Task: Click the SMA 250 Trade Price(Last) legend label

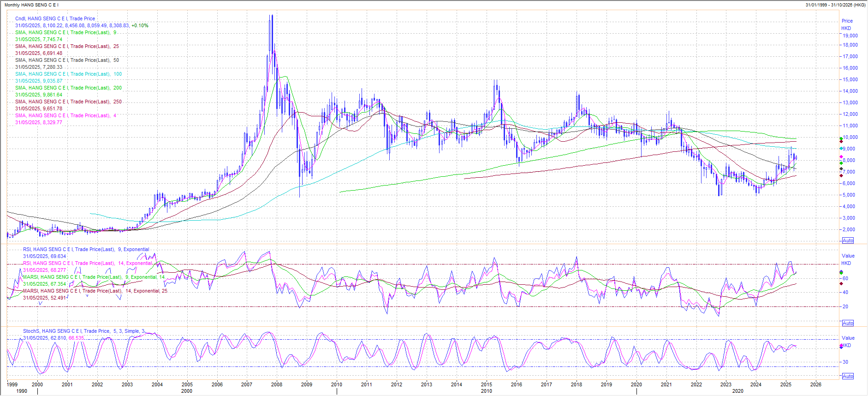Action: 68,102
